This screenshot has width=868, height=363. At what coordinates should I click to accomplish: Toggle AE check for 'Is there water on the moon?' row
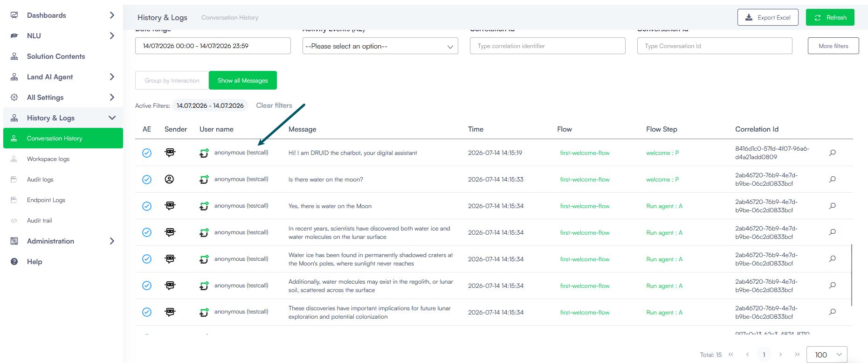(x=147, y=180)
